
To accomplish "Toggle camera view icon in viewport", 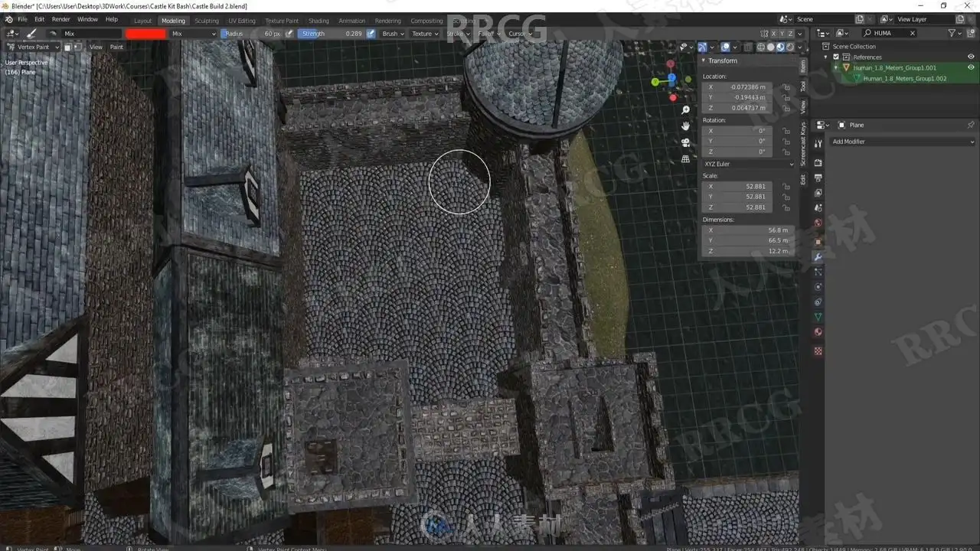I will click(x=685, y=142).
